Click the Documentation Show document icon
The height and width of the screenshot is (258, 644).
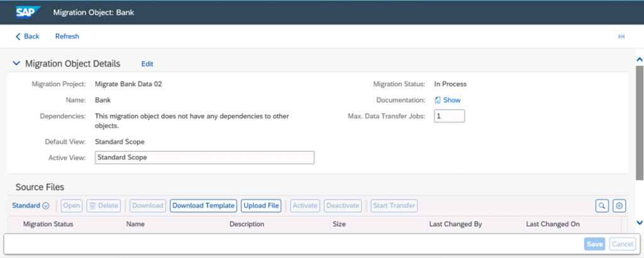(438, 100)
